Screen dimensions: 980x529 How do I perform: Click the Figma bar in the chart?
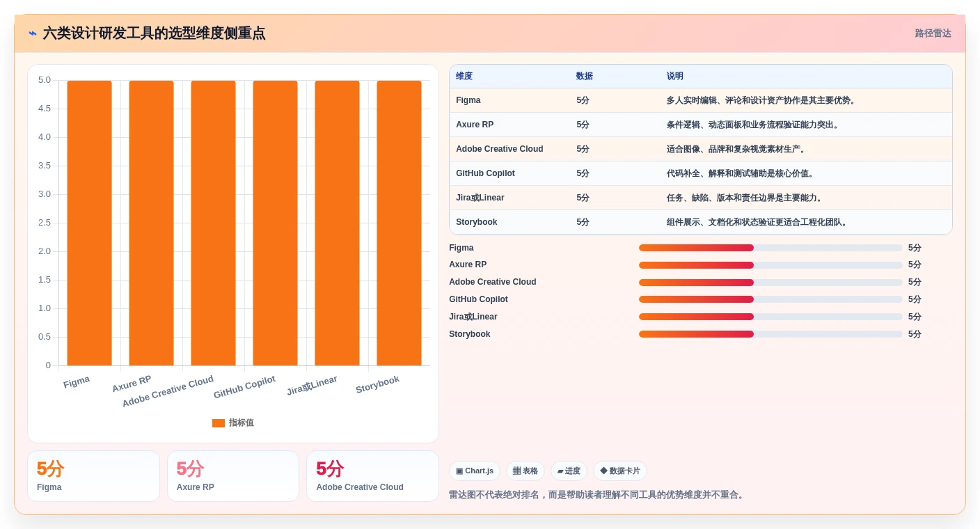tap(89, 223)
